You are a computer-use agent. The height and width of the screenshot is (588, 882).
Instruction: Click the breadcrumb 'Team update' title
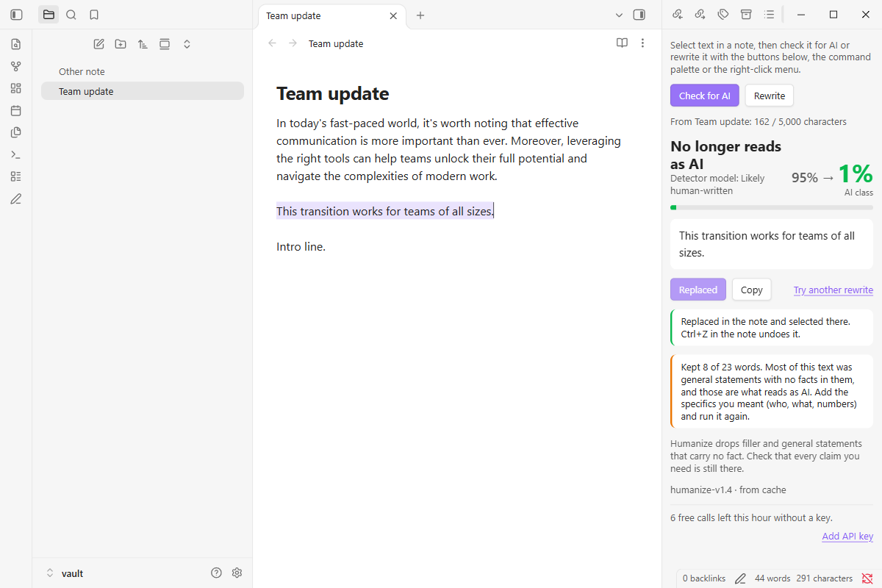click(x=336, y=43)
